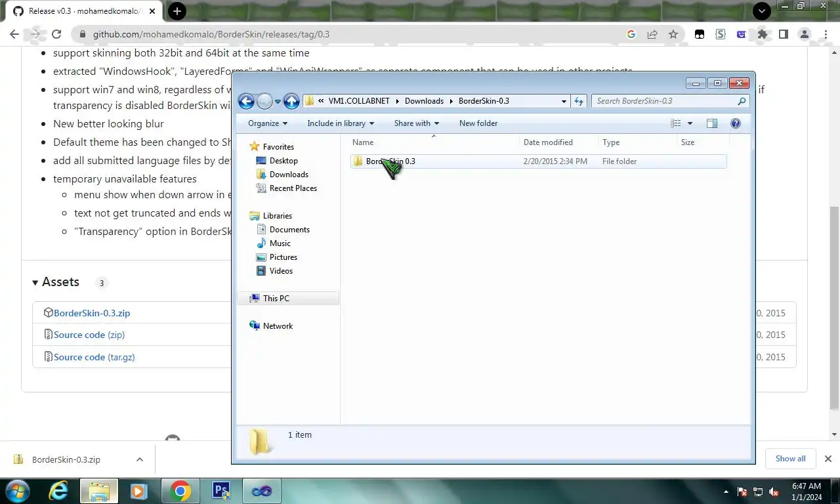Open the BorderSkin-0.3.zip download options chevron
The height and width of the screenshot is (504, 840).
coord(139,459)
